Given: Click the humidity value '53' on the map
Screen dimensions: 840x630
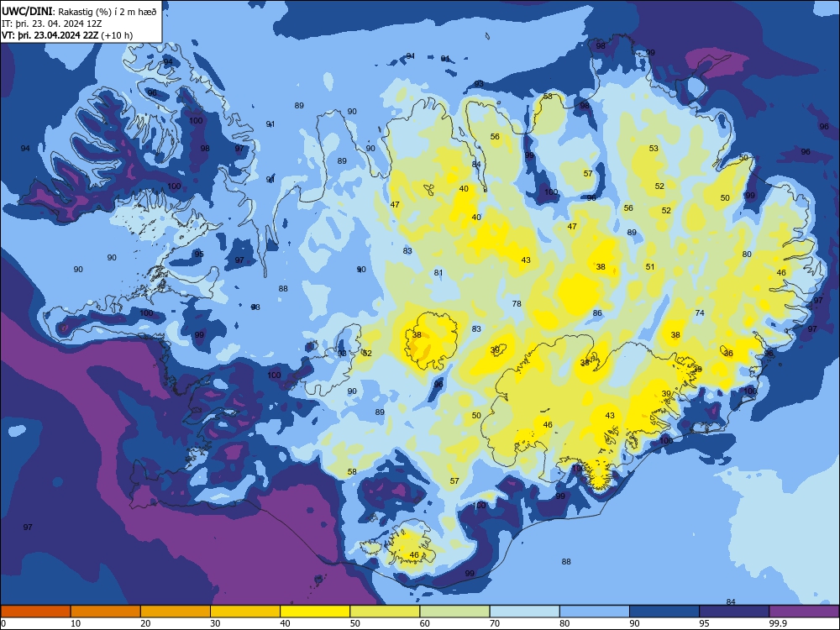Looking at the screenshot, I should (654, 149).
